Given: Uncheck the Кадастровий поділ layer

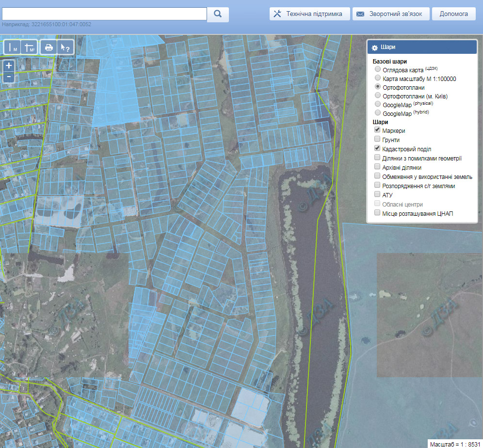Looking at the screenshot, I should tap(377, 148).
